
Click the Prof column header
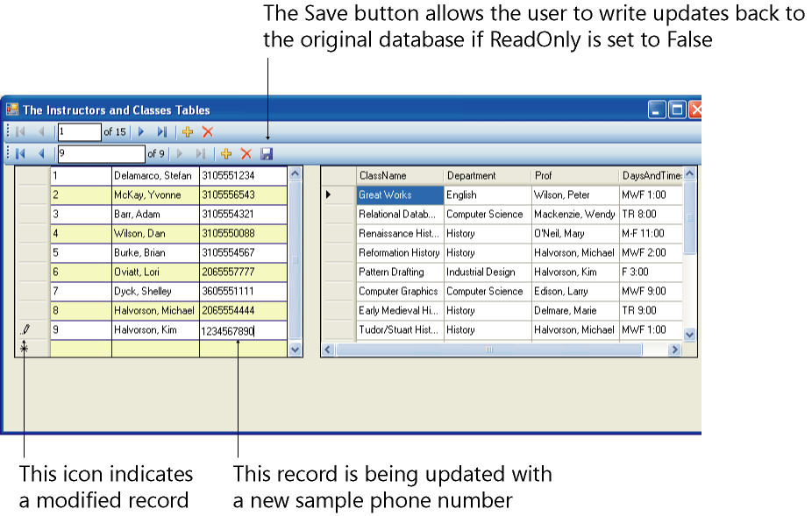(x=574, y=176)
